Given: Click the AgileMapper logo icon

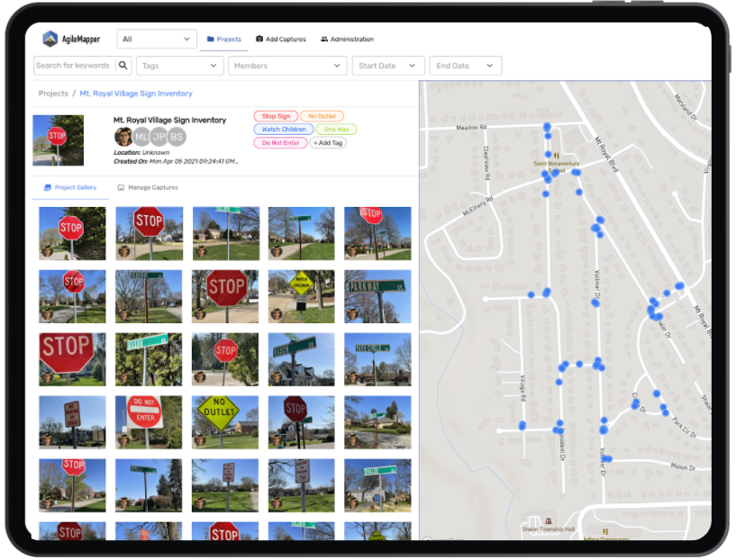Looking at the screenshot, I should (x=50, y=39).
